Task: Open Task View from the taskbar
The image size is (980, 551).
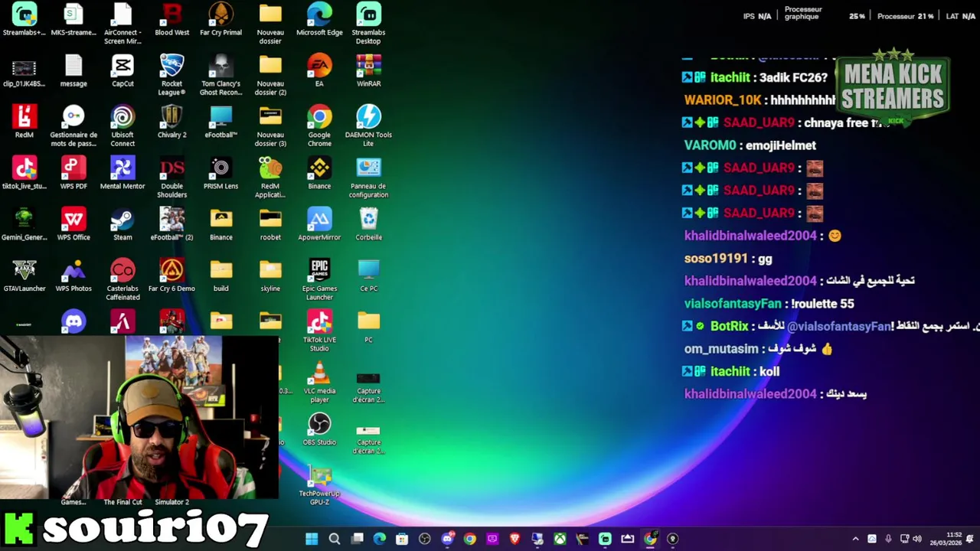Action: point(357,539)
